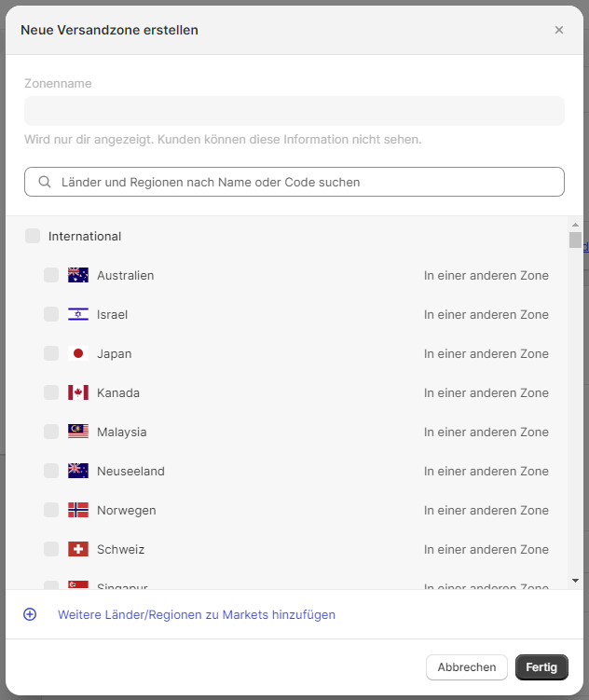The image size is (589, 700).
Task: Open Weitere Länder/Regionen zu Markets hinzufügen link
Action: coord(197,614)
